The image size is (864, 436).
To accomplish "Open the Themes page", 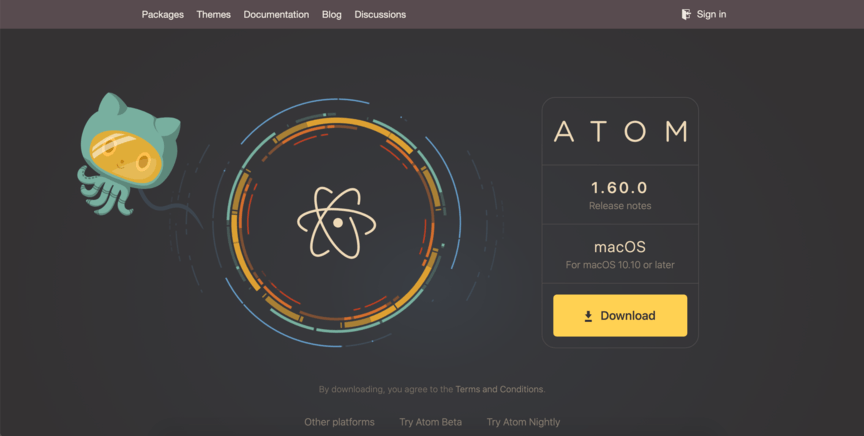I will (x=213, y=14).
